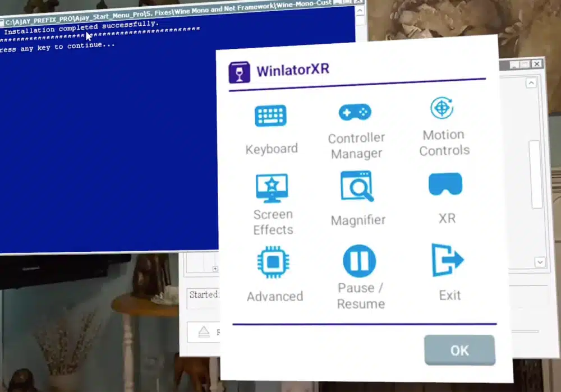
Task: Click the WinlatorXR title text
Action: (293, 70)
